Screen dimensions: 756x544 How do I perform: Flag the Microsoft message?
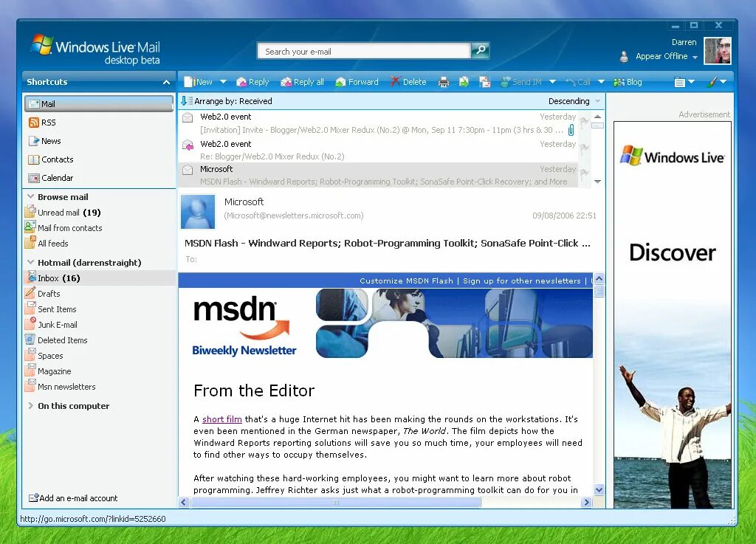585,174
